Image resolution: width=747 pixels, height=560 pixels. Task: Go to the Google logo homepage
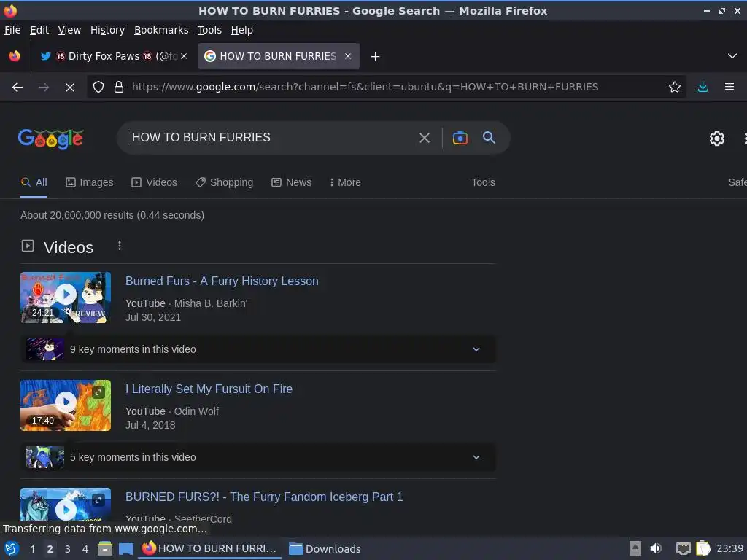click(x=51, y=139)
